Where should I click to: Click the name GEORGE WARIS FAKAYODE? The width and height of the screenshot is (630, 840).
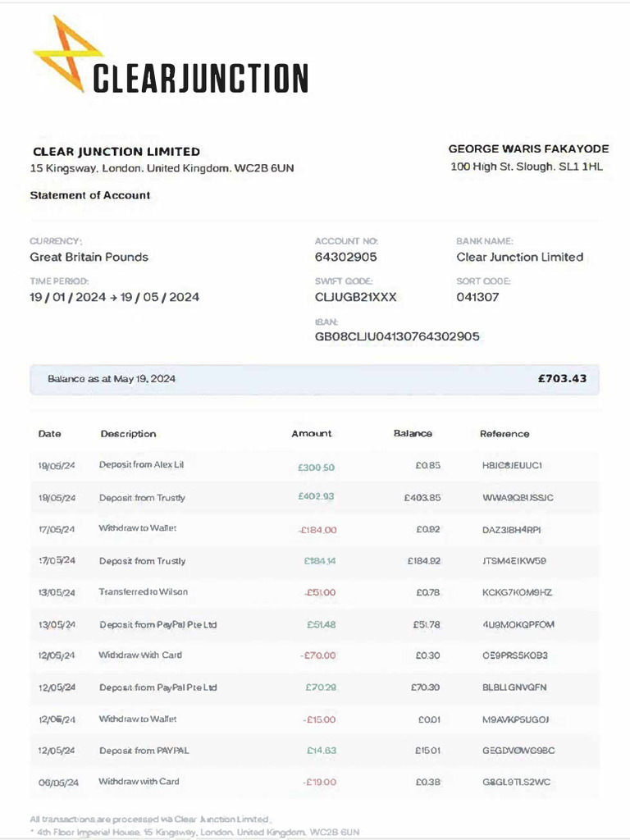pyautogui.click(x=529, y=149)
